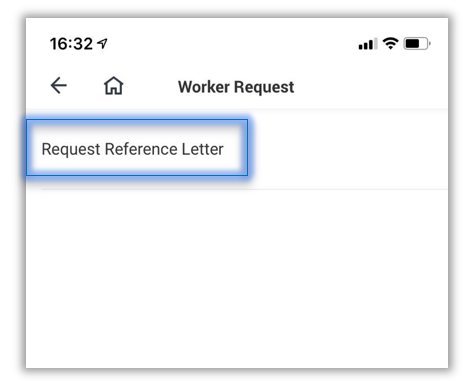Viewport: 471px width, 381px height.
Task: Click the battery indicator icon
Action: tap(417, 44)
